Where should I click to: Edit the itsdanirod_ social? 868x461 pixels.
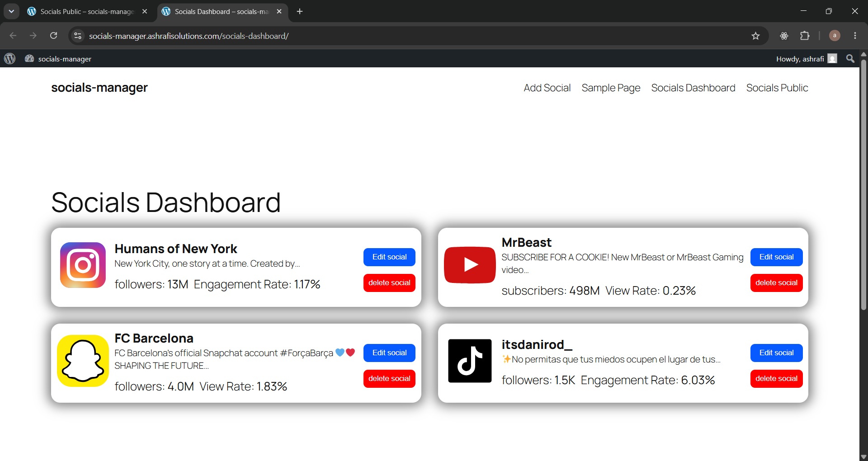point(776,353)
